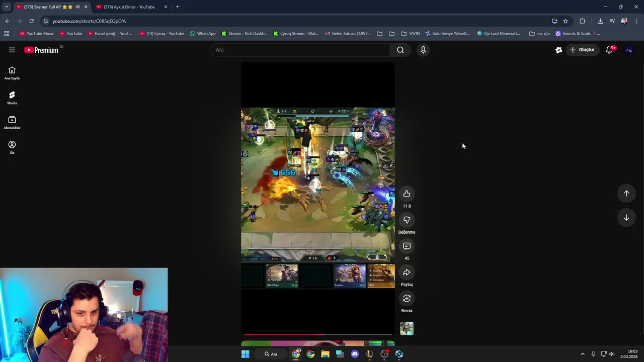
Task: Click the Short video player
Action: pos(318,198)
